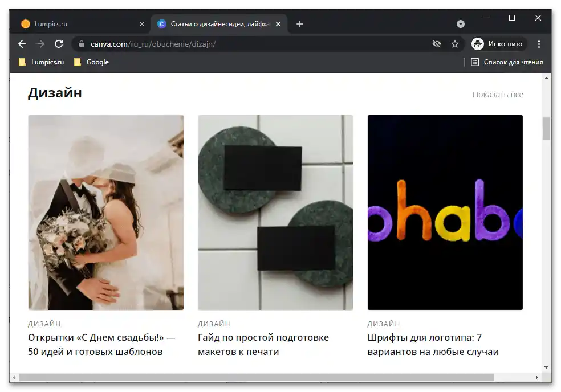Click the horizontal scrollbar thumb
561x392 pixels.
[x=257, y=378]
